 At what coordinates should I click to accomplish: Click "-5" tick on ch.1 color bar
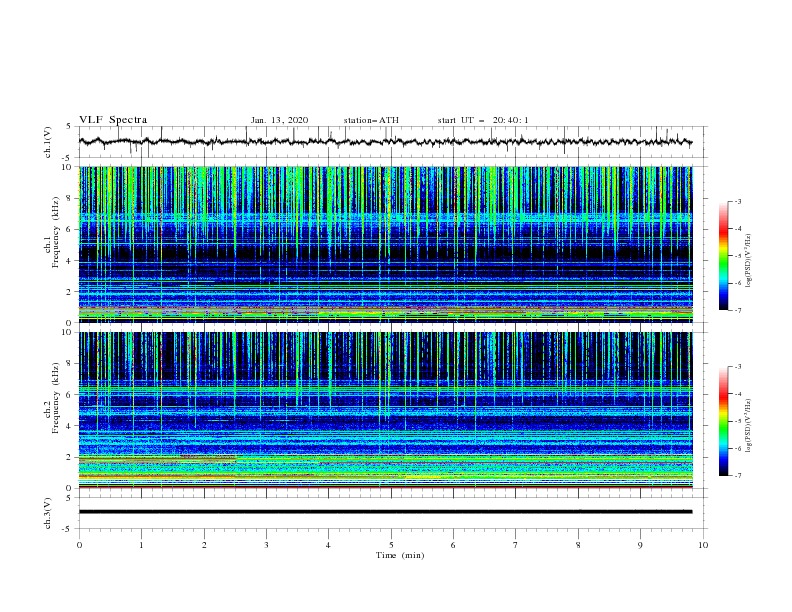(x=738, y=256)
